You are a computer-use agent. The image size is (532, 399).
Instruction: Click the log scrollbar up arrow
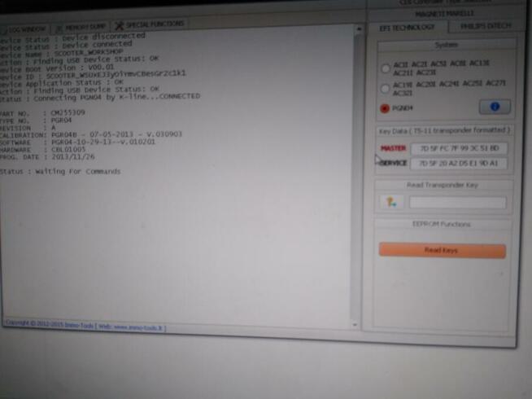point(359,29)
